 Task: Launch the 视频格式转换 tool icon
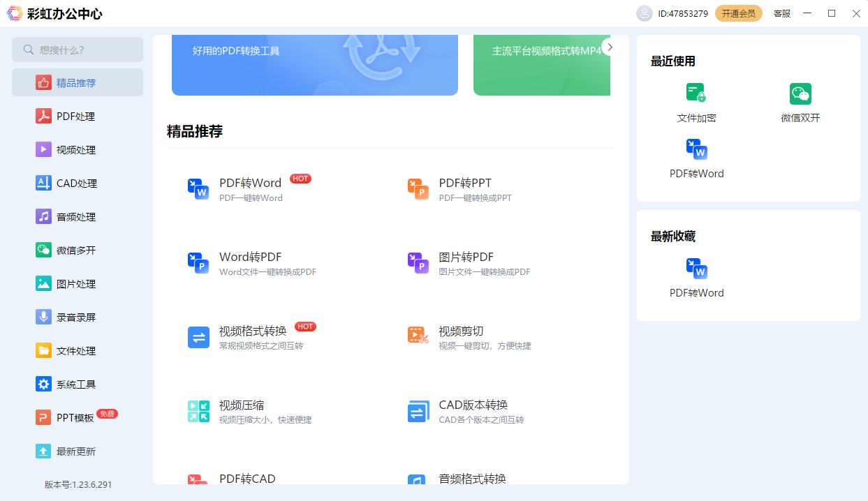[x=198, y=337]
